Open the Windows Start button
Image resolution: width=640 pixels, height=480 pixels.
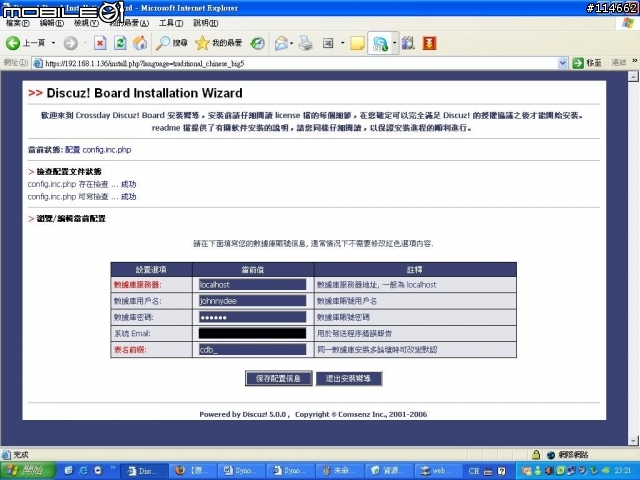point(28,471)
